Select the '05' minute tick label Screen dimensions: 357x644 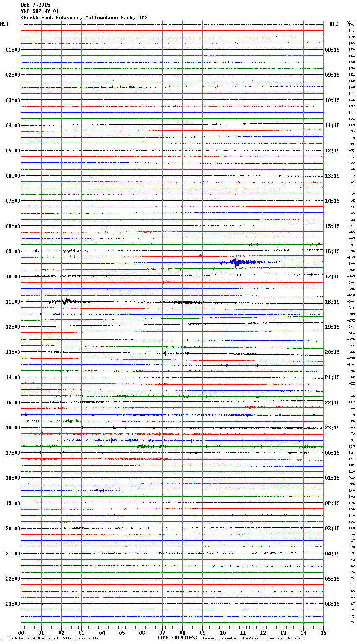[x=122, y=633]
